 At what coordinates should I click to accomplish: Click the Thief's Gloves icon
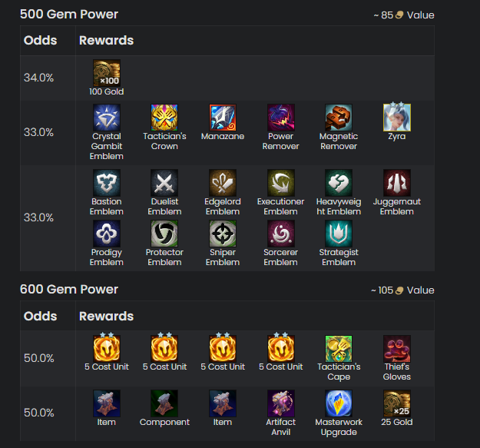pyautogui.click(x=397, y=349)
